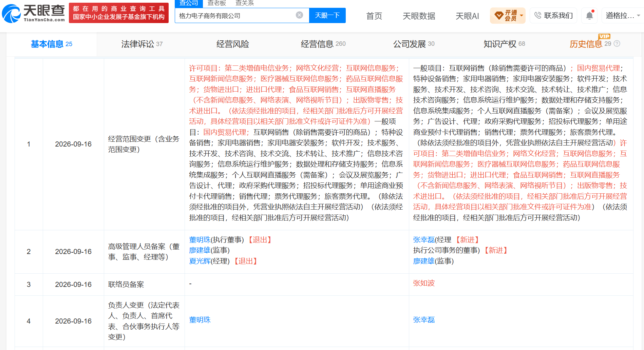Expand the 开通会员 dropdown arrow
Image resolution: width=644 pixels, height=350 pixels.
click(522, 16)
